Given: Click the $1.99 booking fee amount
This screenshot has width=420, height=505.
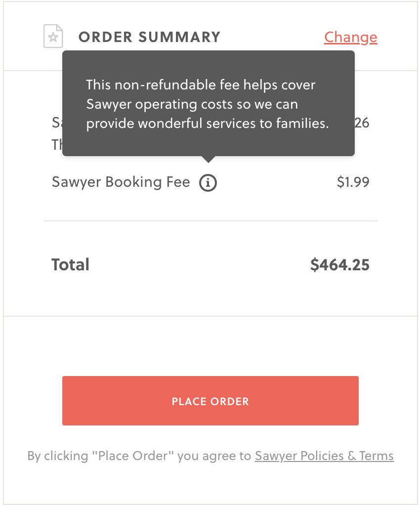Looking at the screenshot, I should pos(353,182).
